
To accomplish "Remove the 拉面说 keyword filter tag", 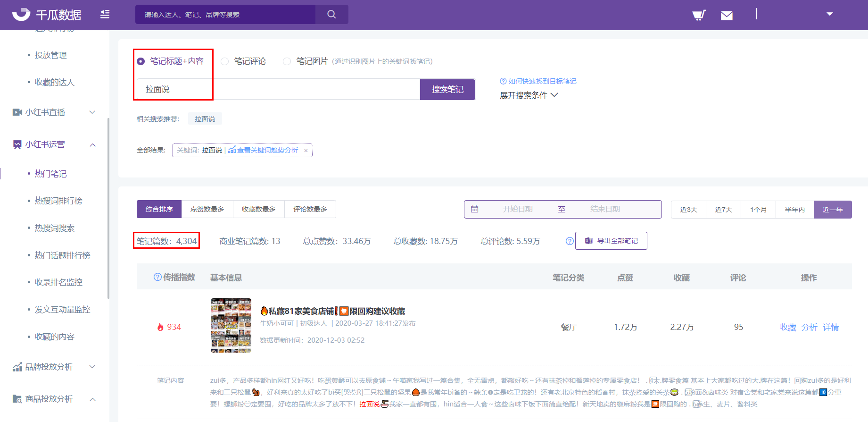I will [306, 151].
